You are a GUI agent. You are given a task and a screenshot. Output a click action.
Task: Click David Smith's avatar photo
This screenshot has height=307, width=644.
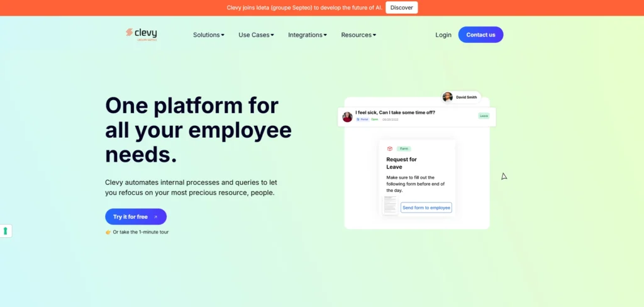pyautogui.click(x=448, y=97)
